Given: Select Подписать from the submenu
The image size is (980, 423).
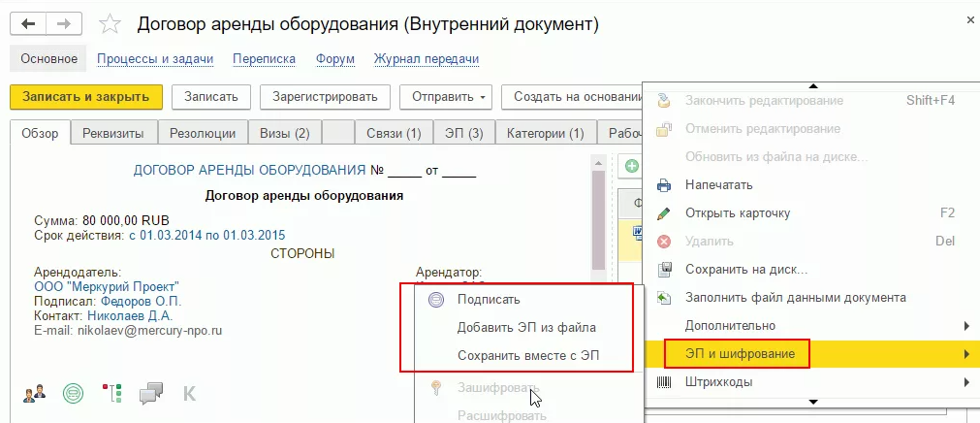Looking at the screenshot, I should coord(489,300).
